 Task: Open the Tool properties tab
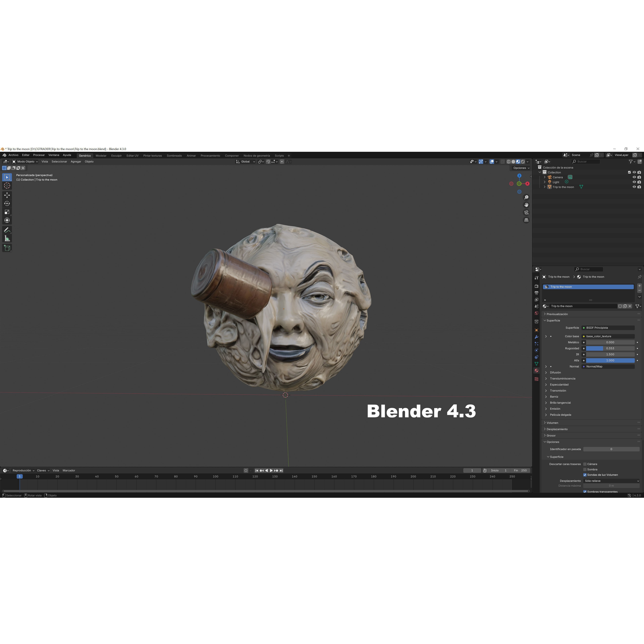point(536,278)
